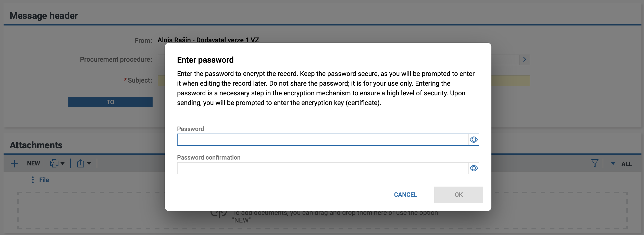This screenshot has width=644, height=235.
Task: Open the print icon in Attachments toolbar
Action: coord(54,163)
